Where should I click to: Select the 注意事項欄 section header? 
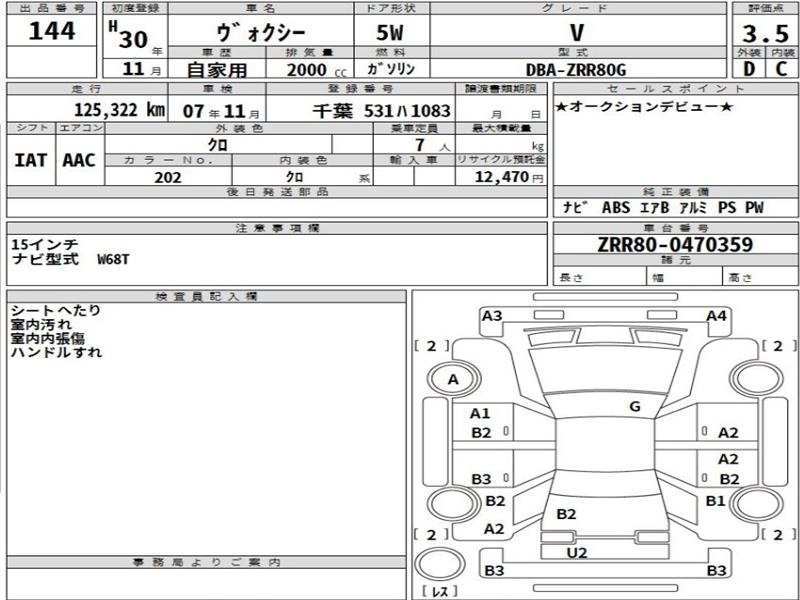click(x=277, y=228)
